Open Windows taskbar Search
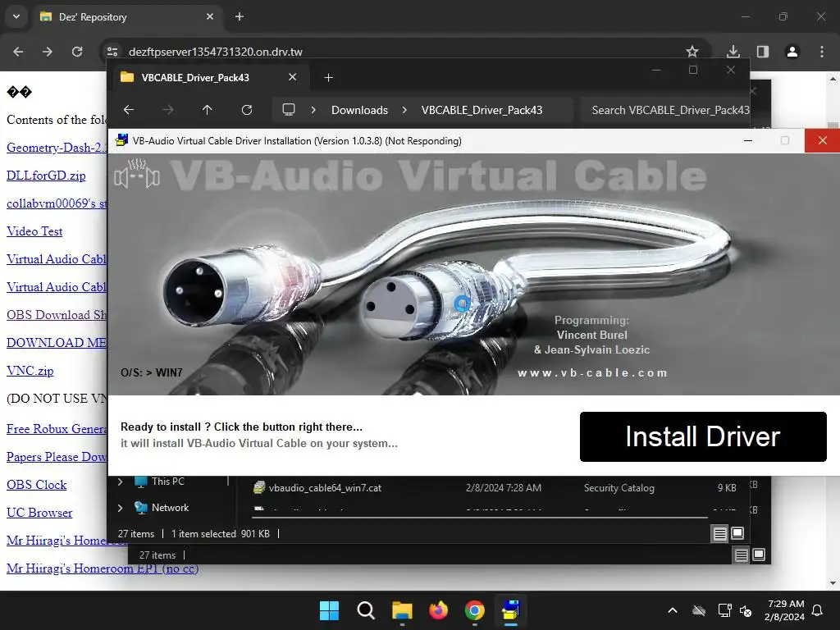The width and height of the screenshot is (840, 630). (x=366, y=610)
